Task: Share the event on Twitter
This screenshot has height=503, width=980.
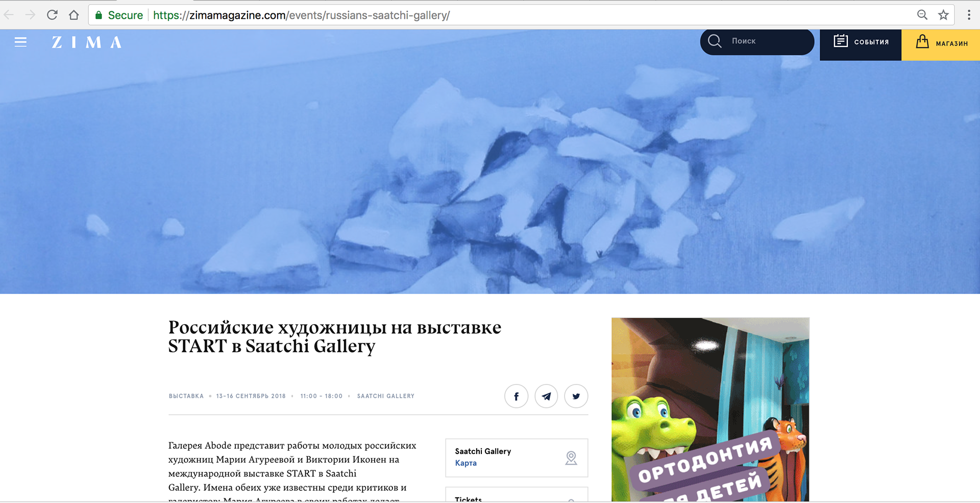Action: 576,396
